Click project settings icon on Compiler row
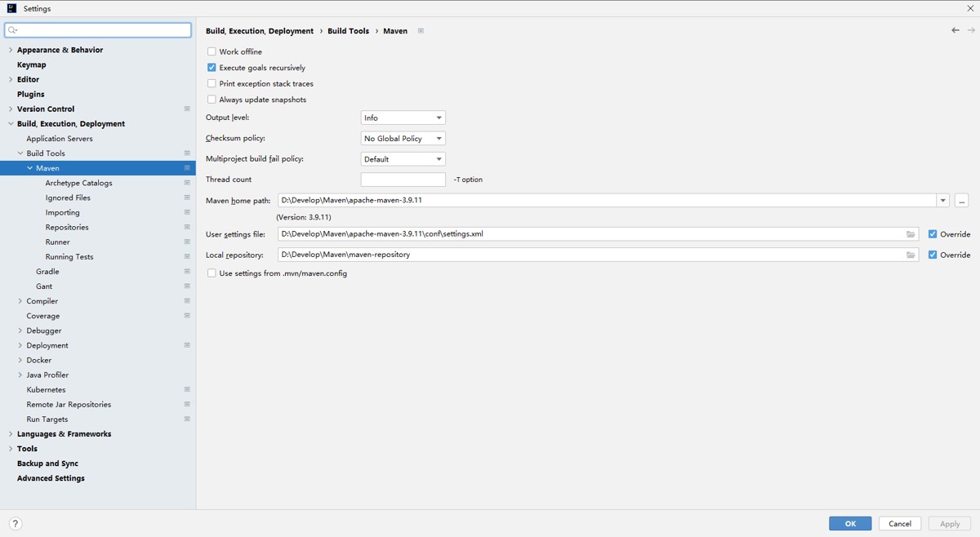 click(x=187, y=301)
